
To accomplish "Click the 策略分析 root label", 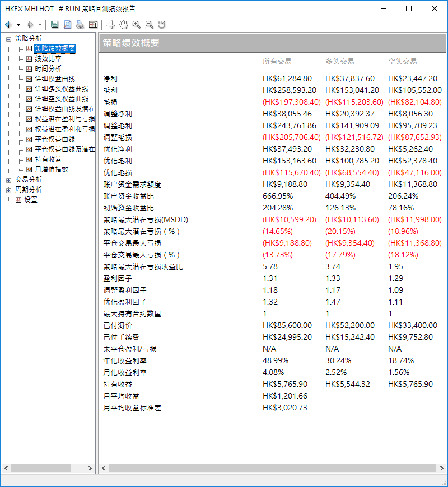I will (x=29, y=39).
